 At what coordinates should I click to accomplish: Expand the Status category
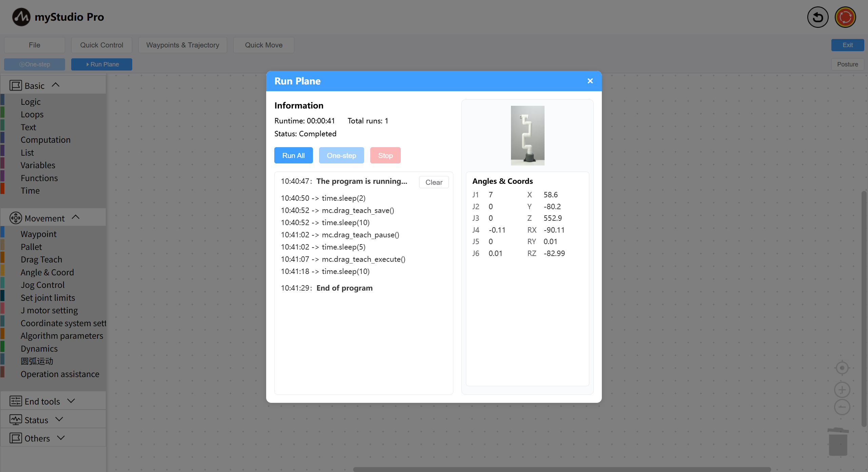59,419
